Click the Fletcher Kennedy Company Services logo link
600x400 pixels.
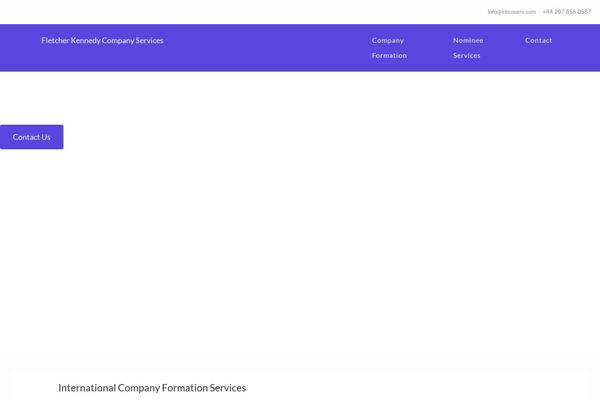102,40
